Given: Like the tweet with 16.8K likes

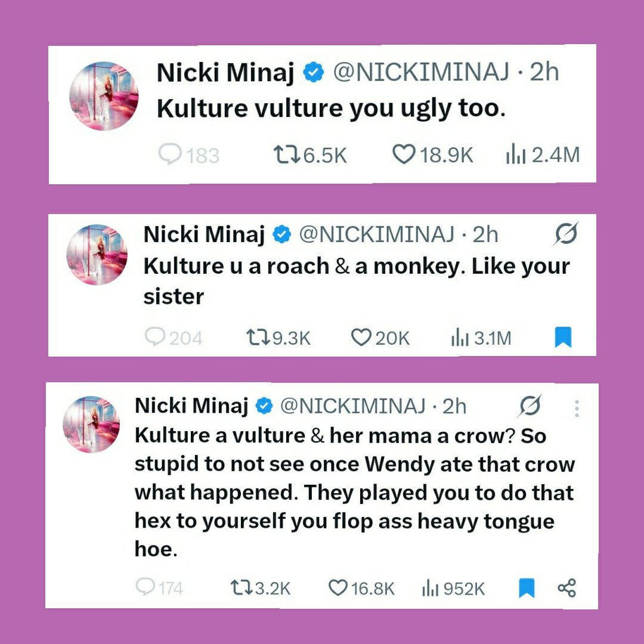Looking at the screenshot, I should [338, 588].
